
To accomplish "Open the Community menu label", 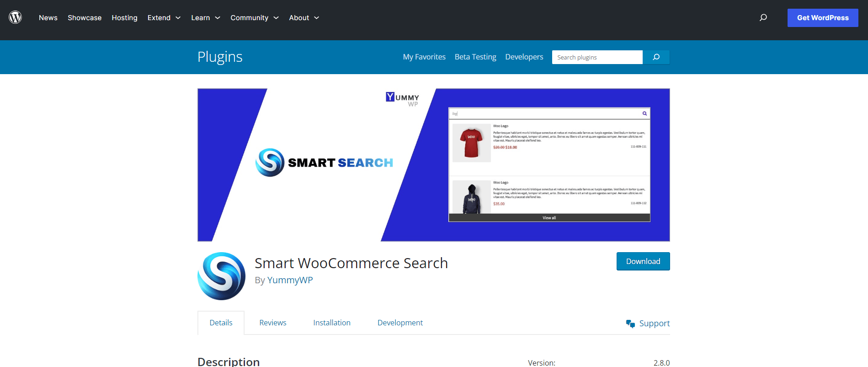I will coord(249,18).
